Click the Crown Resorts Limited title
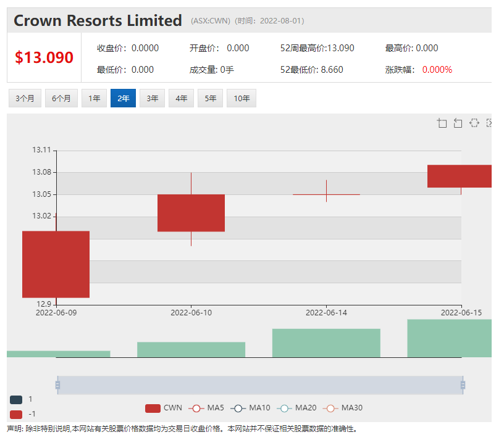Image resolution: width=504 pixels, height=448 pixels. point(98,20)
